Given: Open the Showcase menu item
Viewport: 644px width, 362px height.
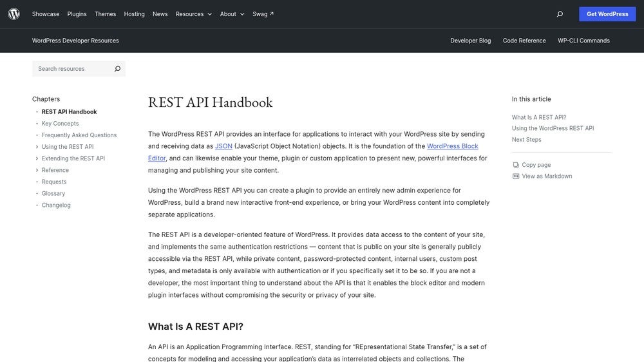Looking at the screenshot, I should coord(46,14).
